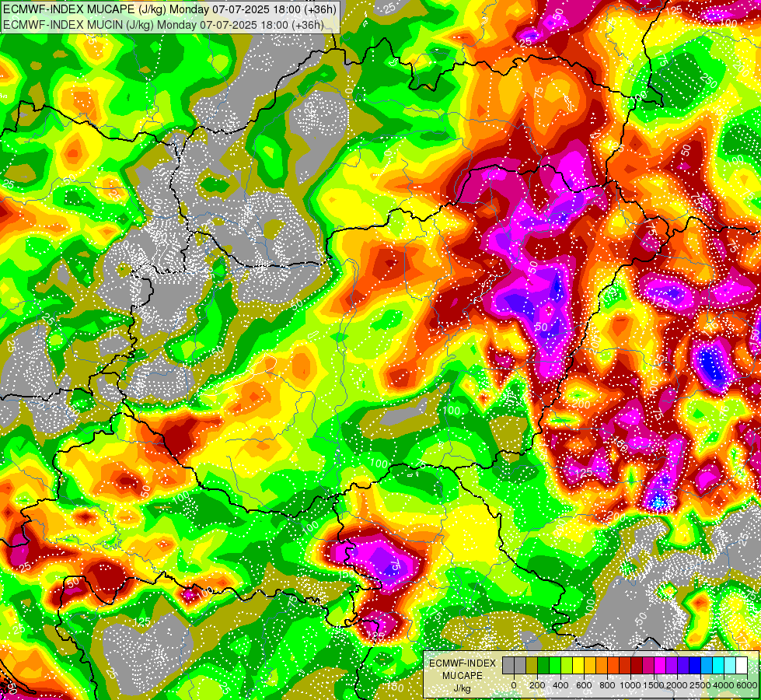Click the legend's 2000 tick label
The image size is (761, 700).
click(677, 685)
